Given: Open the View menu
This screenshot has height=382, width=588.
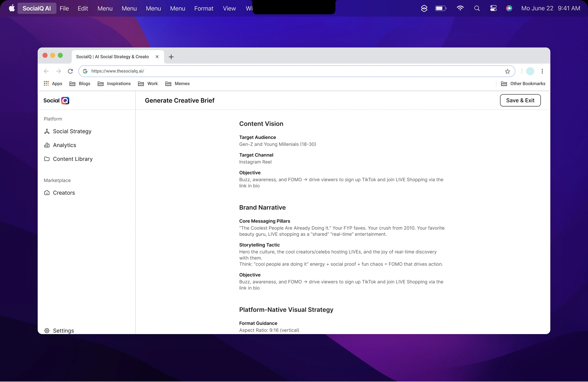Looking at the screenshot, I should click(x=229, y=8).
